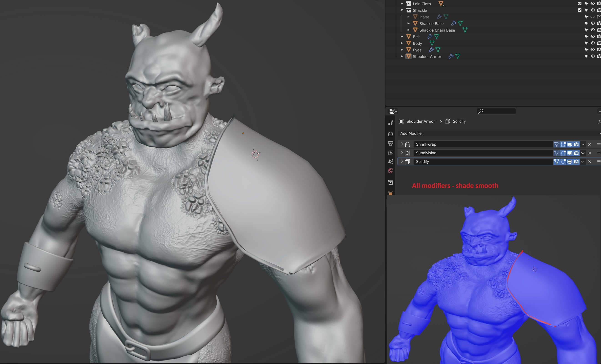Screen dimensions: 601x364
Task: Expand the Shrinkwrap modifier panel
Action: click(402, 144)
